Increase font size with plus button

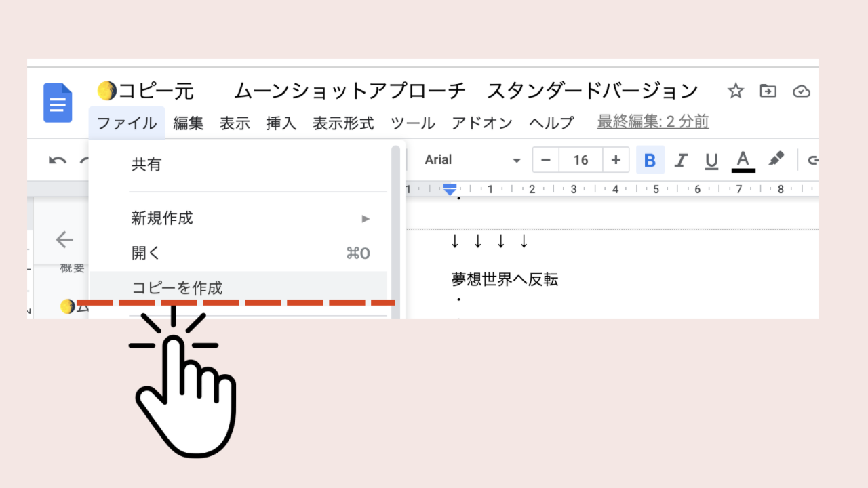[x=616, y=160]
